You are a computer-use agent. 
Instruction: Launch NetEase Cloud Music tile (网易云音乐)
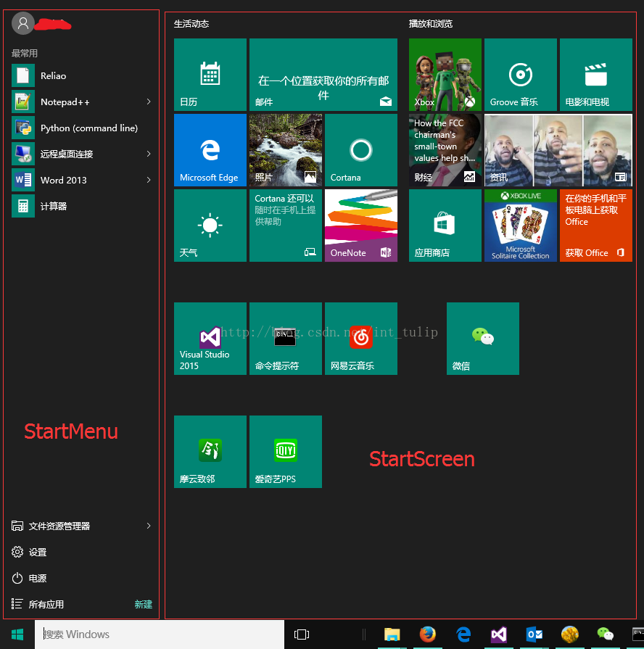[x=361, y=339]
